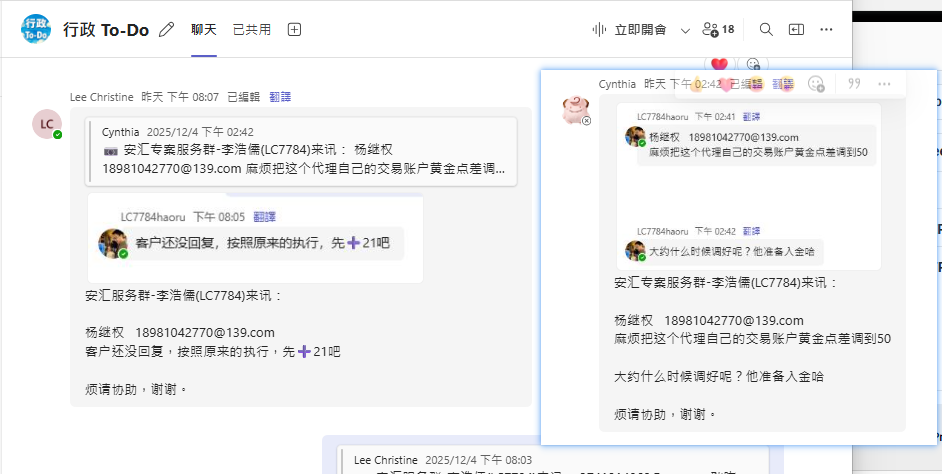Quote reply using quotation mark icon

point(854,84)
